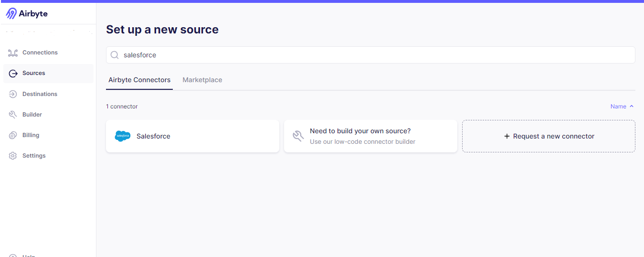Viewport: 644px width, 257px height.
Task: Open the Billing page
Action: [x=48, y=135]
